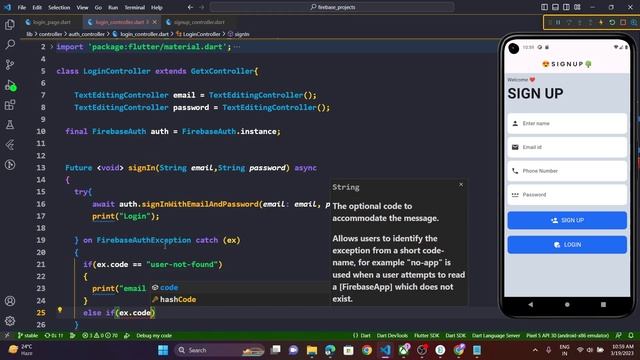Click the stable branch in status bar
640x360 pixels.
click(28, 336)
